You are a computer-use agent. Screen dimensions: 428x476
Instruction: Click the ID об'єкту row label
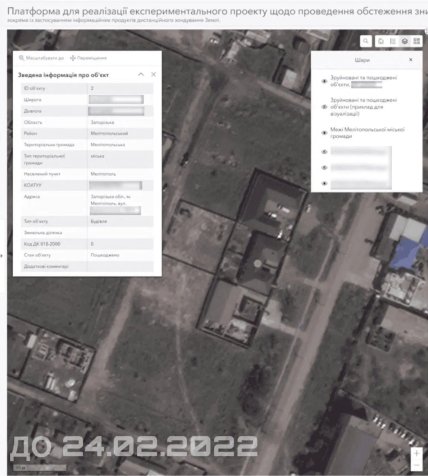click(34, 88)
